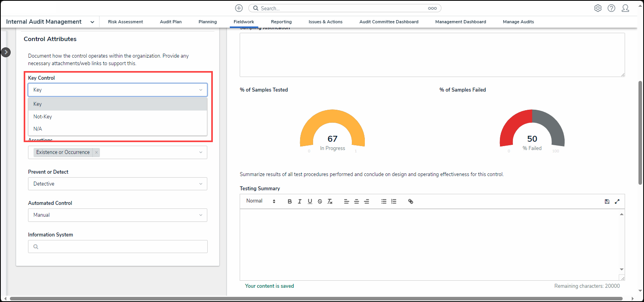Expand the Testing Summary editor fullscreen

coord(617,201)
